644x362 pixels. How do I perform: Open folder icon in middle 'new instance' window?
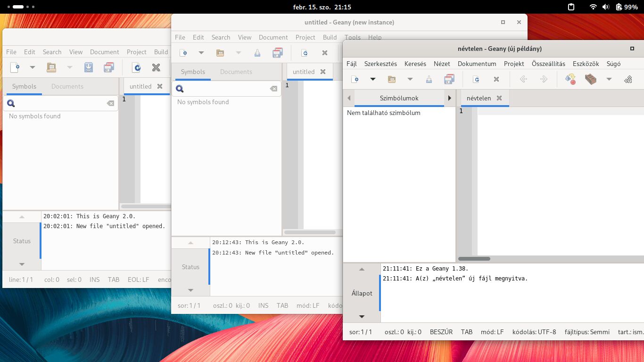coord(220,53)
